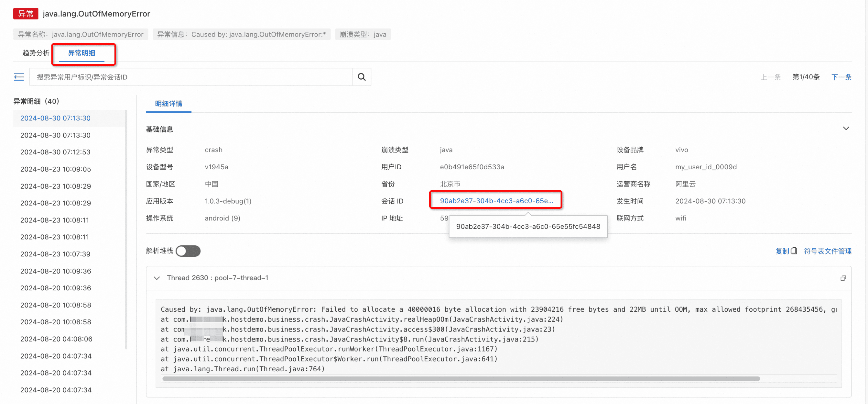
Task: Collapse Thread 2630 pool-7-thread-1
Action: pyautogui.click(x=157, y=278)
